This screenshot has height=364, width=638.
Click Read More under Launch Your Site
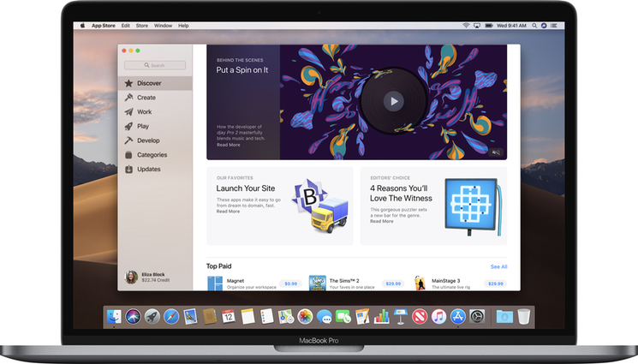pos(228,212)
